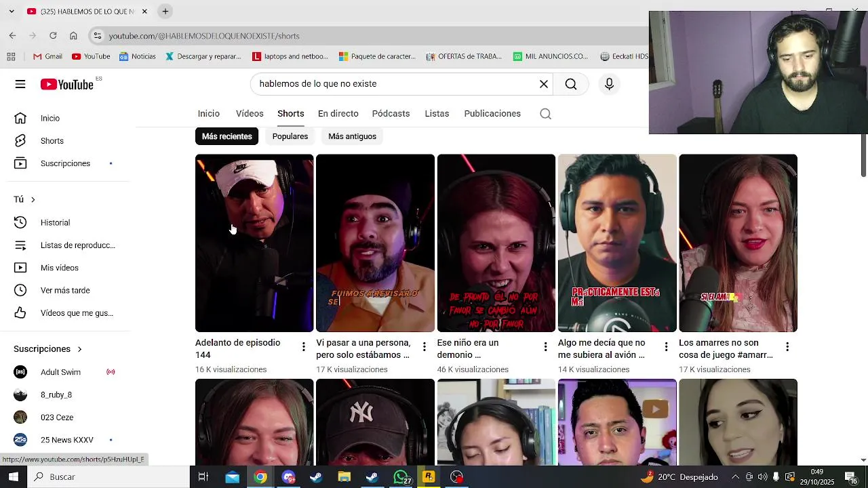Select the Populares filter chip
This screenshot has height=488, width=868.
pyautogui.click(x=290, y=136)
